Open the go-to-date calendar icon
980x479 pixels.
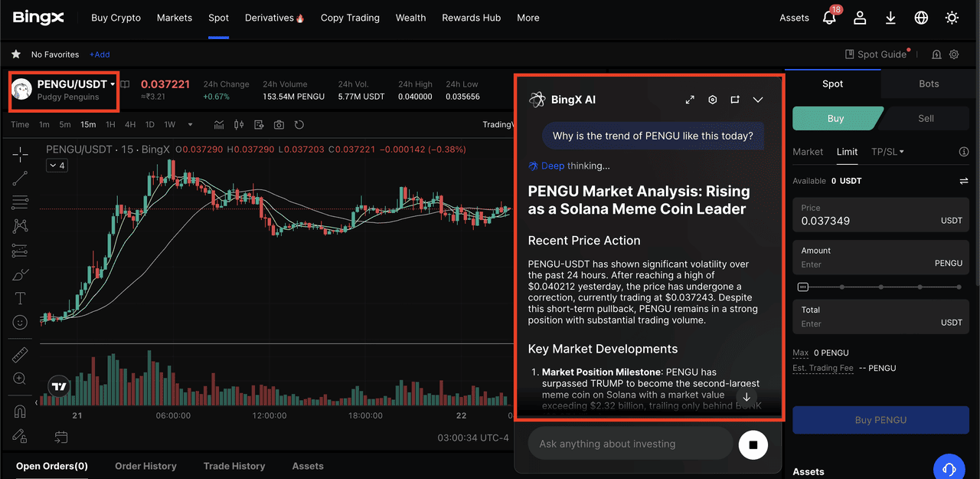pyautogui.click(x=61, y=438)
